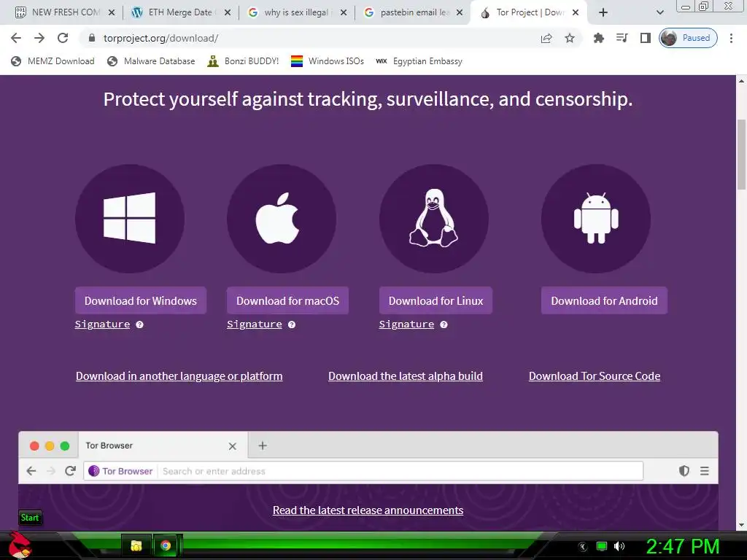The height and width of the screenshot is (560, 747).
Task: Click the 2:47 PM taskbar clock
Action: point(682,546)
